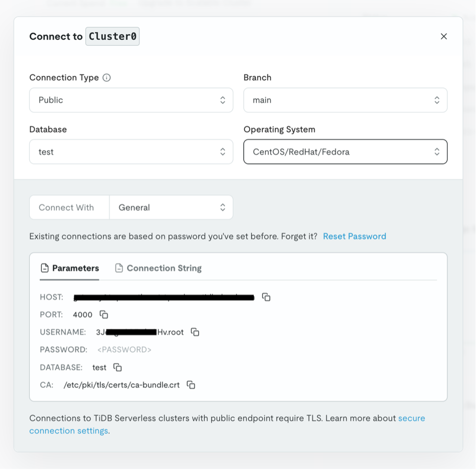This screenshot has width=476, height=471.
Task: Expand the Connect With General dropdown
Action: click(171, 208)
